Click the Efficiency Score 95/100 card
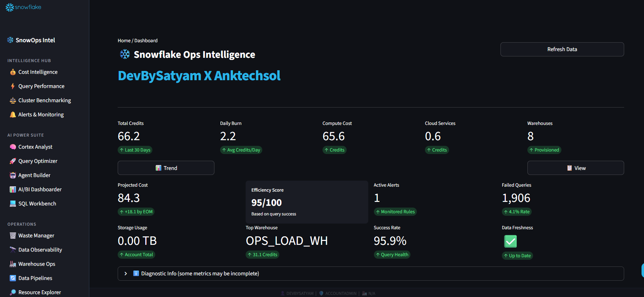644x297 pixels. pyautogui.click(x=307, y=202)
